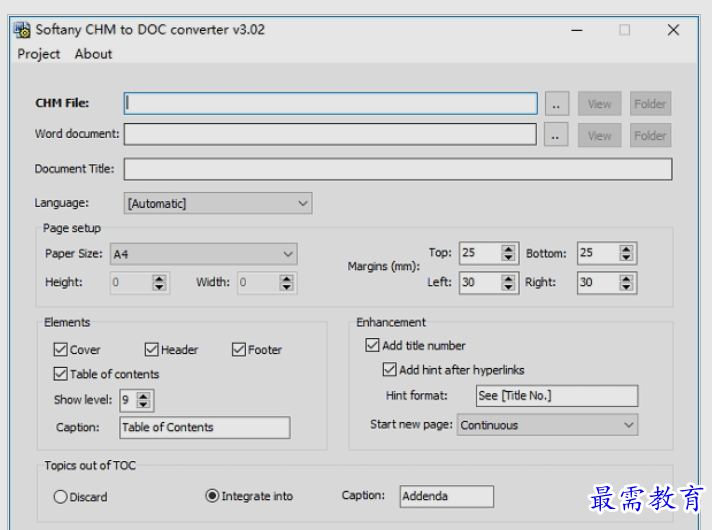This screenshot has width=712, height=530.
Task: Open the About menu
Action: pyautogui.click(x=93, y=54)
